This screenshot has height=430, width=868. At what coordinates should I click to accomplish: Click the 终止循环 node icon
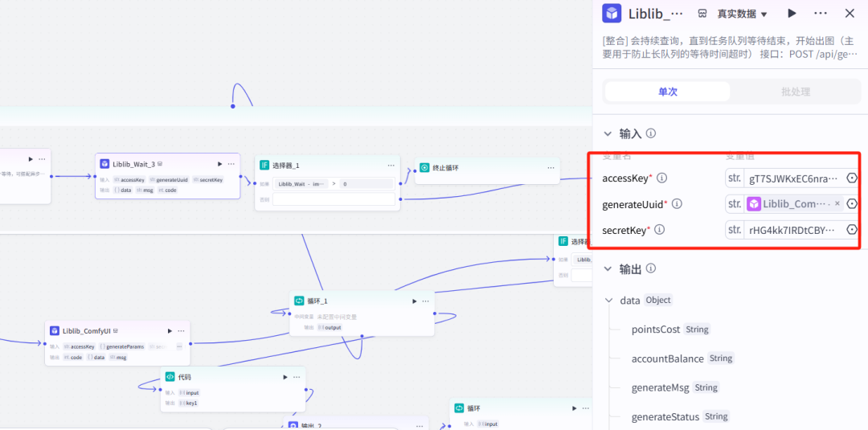point(424,167)
